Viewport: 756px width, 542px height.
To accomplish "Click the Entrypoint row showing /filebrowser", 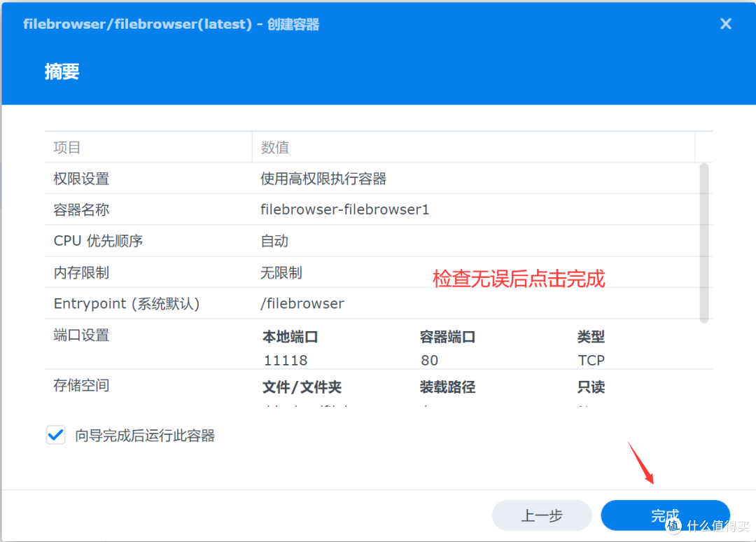I will click(x=210, y=303).
